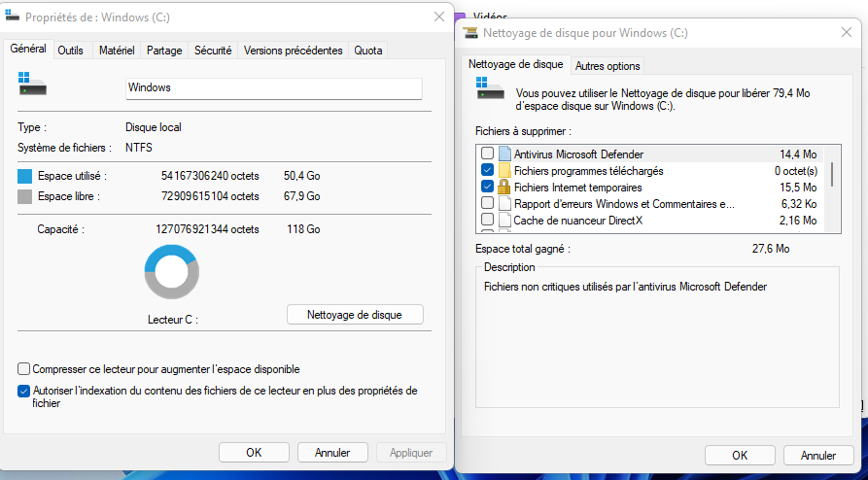Click OK in the Propriétés window

pos(254,453)
